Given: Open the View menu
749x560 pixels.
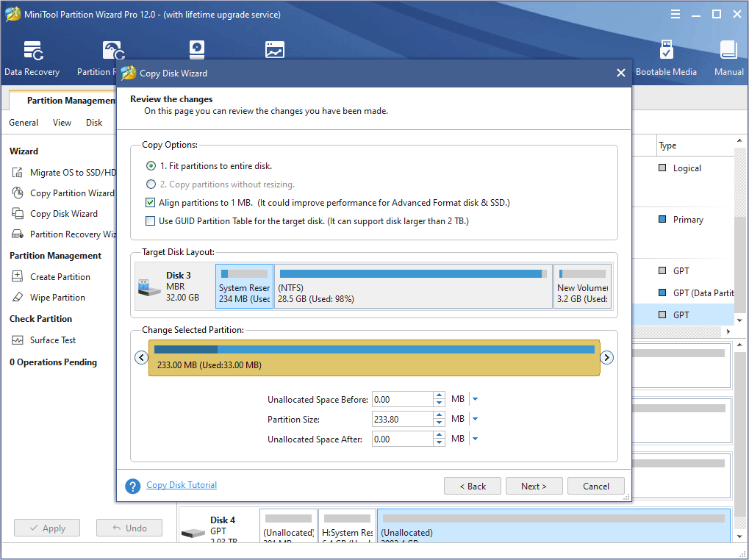Looking at the screenshot, I should (x=62, y=123).
